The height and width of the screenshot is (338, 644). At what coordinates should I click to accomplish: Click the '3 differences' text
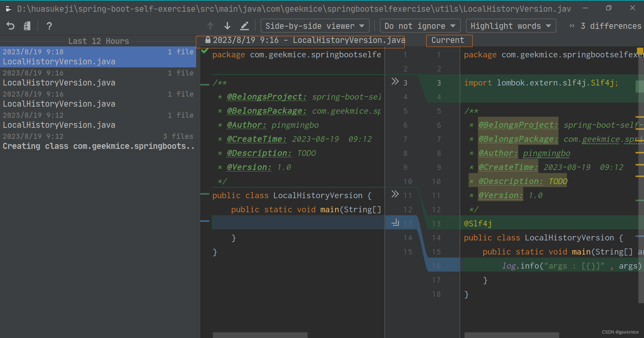coord(611,26)
